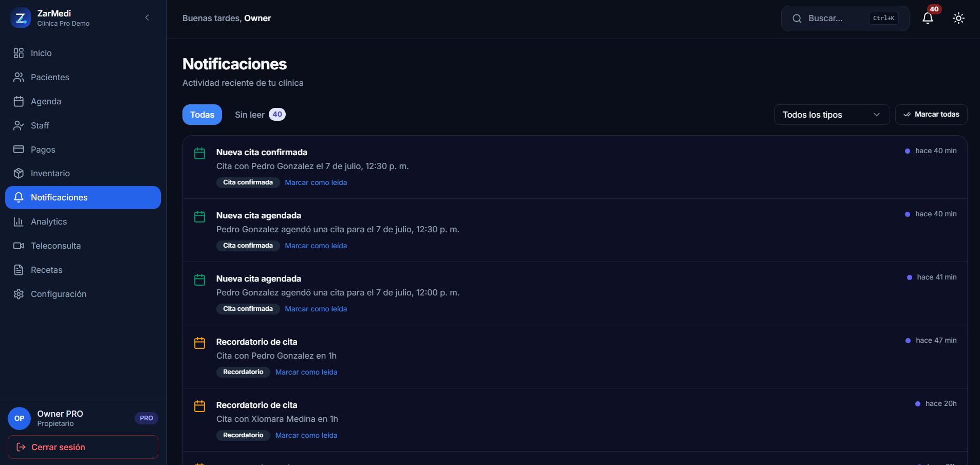980x465 pixels.
Task: Click the Pacientes people icon
Action: tap(19, 77)
